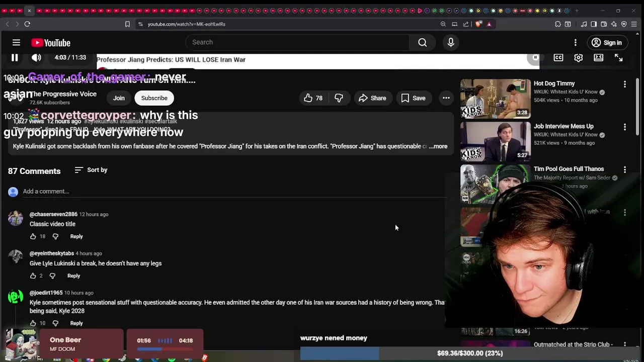The width and height of the screenshot is (644, 362).
Task: Toggle the browser sidebar panel
Action: tap(594, 24)
